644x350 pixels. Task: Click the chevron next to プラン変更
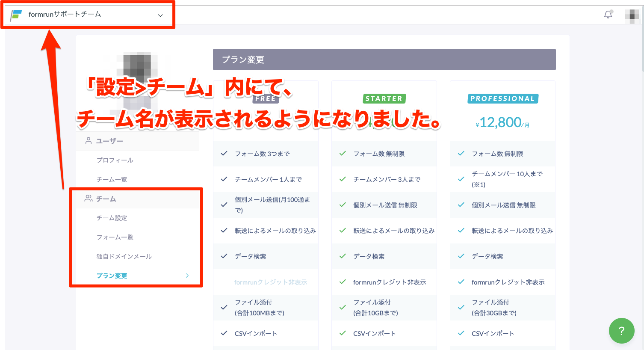click(x=187, y=276)
